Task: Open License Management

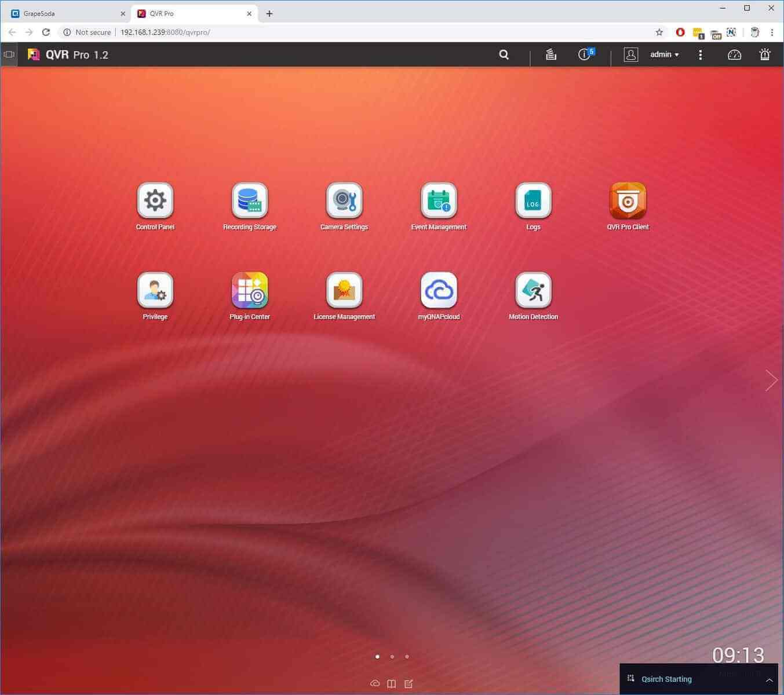Action: click(x=344, y=291)
